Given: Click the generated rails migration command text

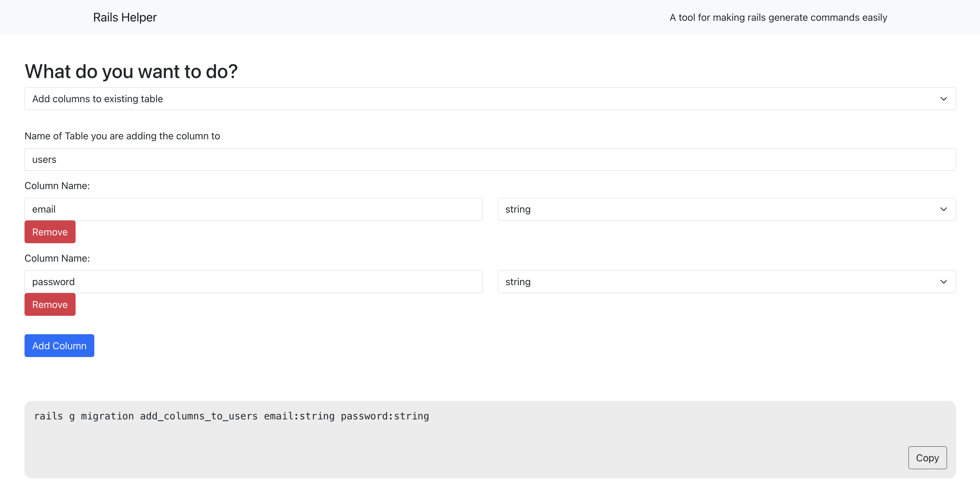Looking at the screenshot, I should coord(231,416).
